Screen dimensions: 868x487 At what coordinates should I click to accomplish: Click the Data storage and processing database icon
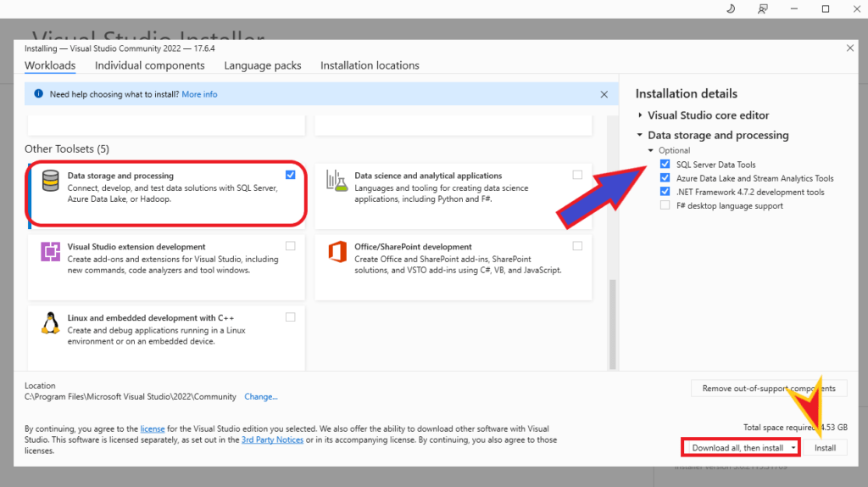(50, 182)
